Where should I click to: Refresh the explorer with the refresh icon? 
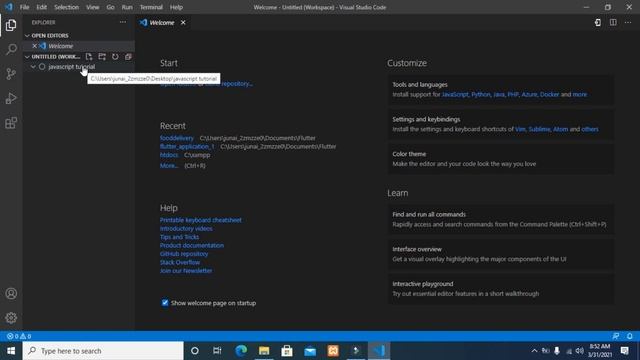coord(115,57)
